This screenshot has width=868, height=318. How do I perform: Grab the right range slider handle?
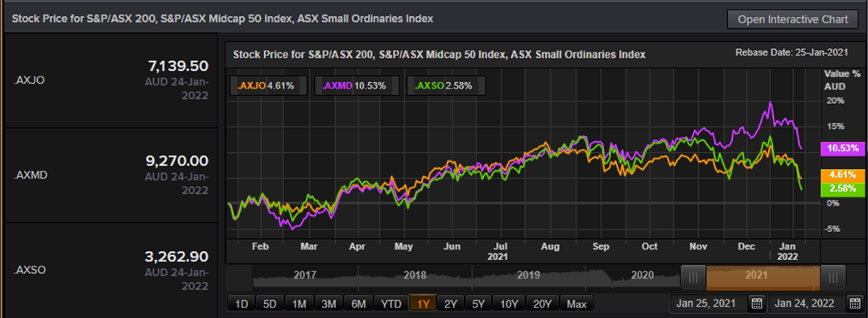[833, 278]
